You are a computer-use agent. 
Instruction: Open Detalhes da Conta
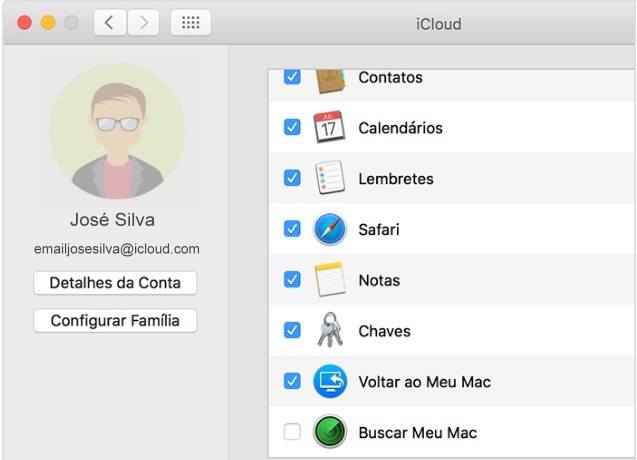click(x=115, y=283)
